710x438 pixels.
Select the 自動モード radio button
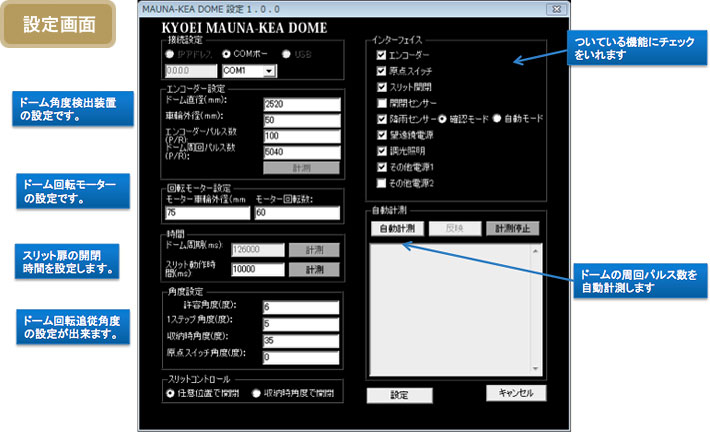[x=497, y=119]
